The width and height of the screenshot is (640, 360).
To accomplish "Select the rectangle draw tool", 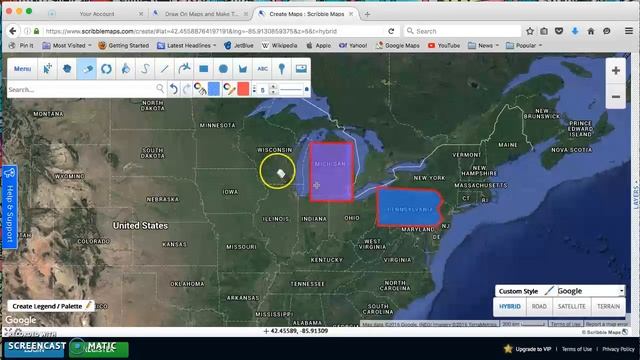I will point(204,69).
